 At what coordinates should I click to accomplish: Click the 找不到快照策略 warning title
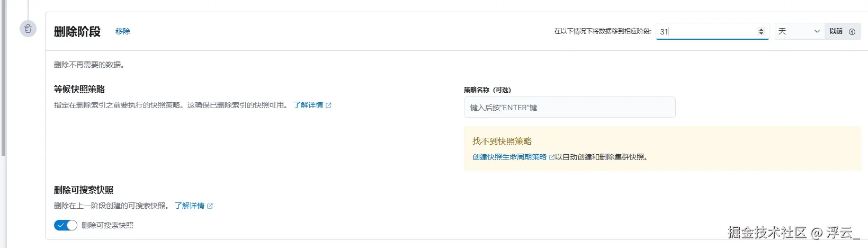[502, 141]
